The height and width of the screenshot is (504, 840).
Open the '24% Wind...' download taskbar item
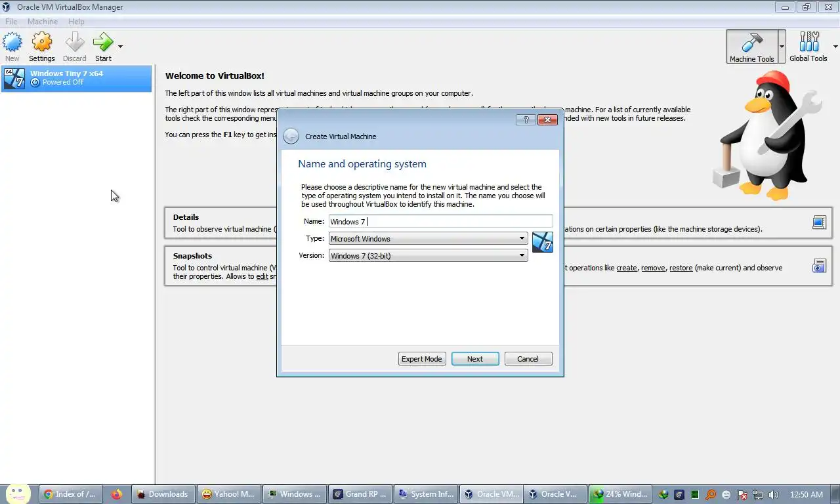(x=620, y=494)
